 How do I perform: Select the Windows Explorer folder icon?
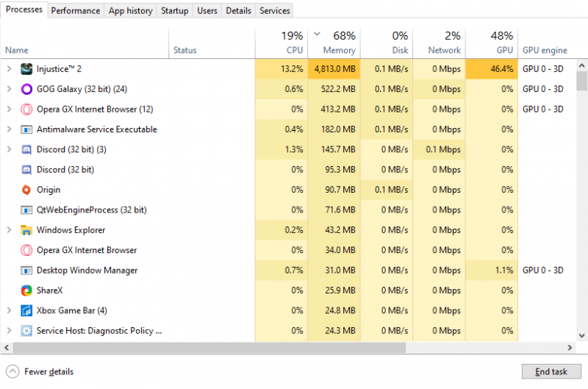(26, 230)
